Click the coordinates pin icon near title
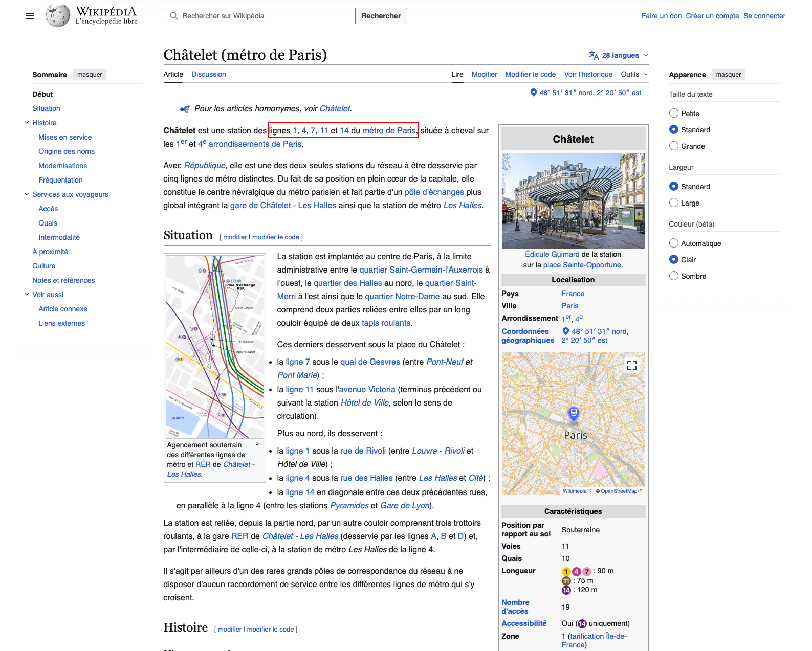 coord(534,93)
